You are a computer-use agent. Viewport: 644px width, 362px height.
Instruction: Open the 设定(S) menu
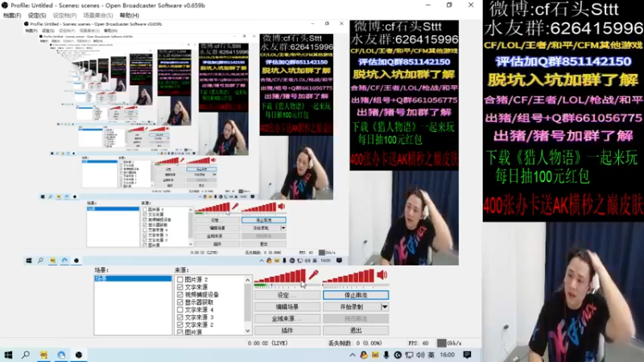point(37,15)
